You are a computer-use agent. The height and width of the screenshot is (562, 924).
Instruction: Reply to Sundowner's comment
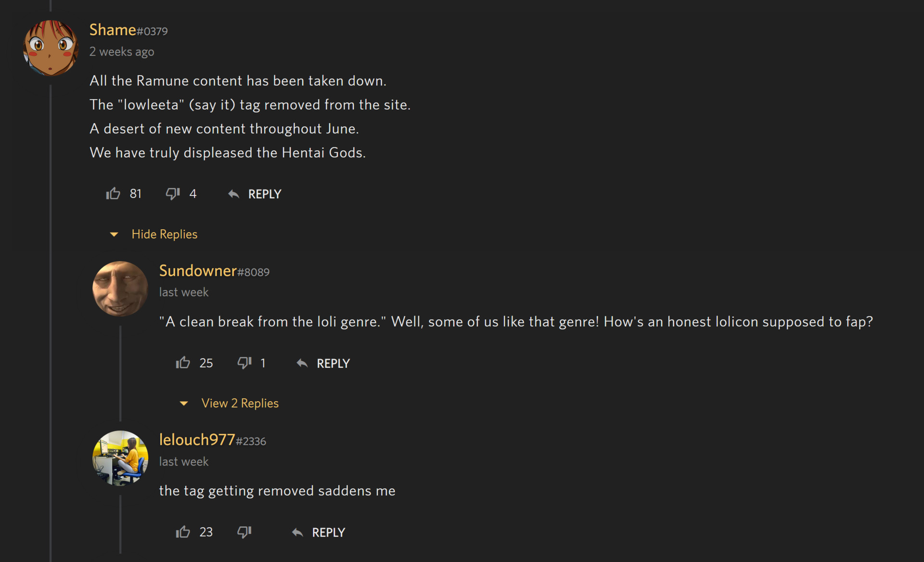(x=324, y=363)
